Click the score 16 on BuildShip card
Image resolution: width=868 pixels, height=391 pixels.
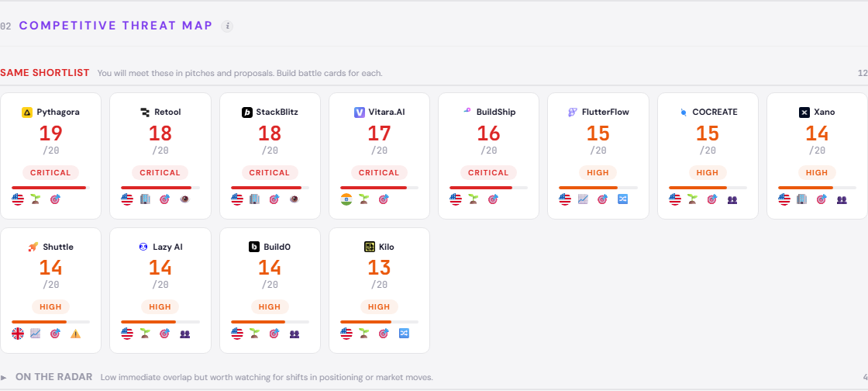pyautogui.click(x=489, y=133)
